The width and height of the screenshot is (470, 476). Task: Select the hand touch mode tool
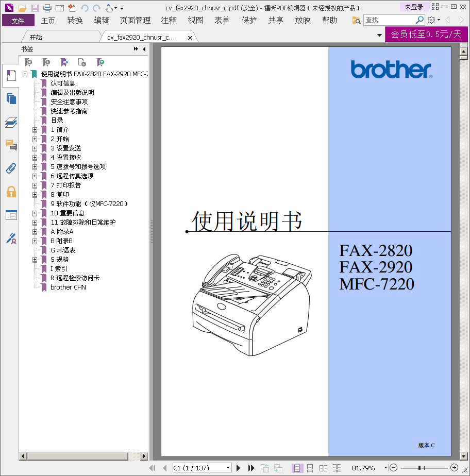(x=109, y=8)
